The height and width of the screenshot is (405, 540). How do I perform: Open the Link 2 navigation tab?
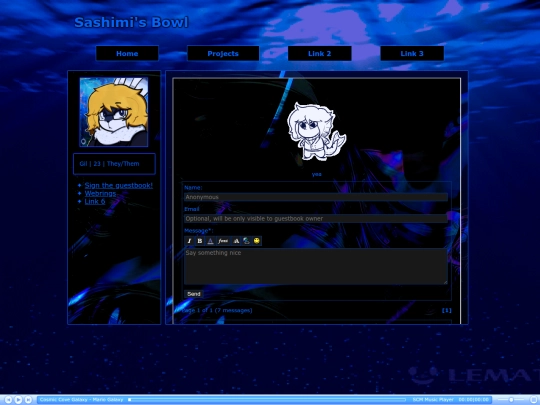point(319,53)
